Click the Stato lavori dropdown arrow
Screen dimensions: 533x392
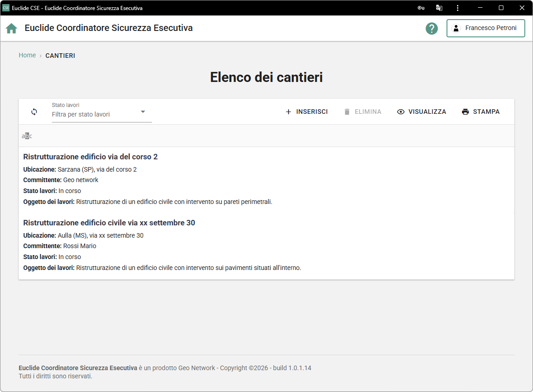pyautogui.click(x=142, y=112)
